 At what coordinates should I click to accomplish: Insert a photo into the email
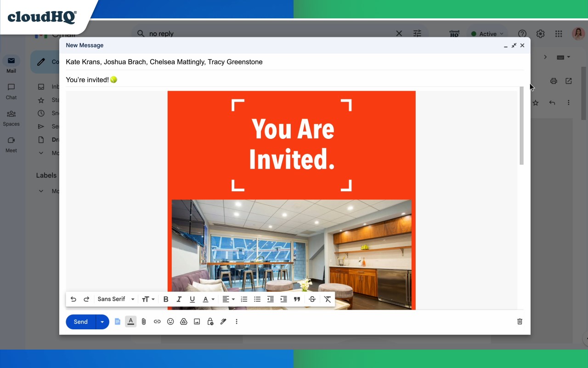[197, 322]
